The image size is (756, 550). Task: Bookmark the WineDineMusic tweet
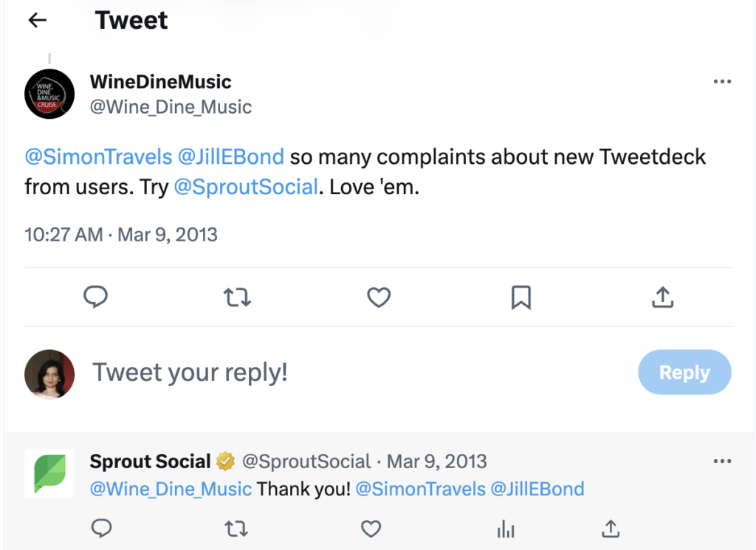520,297
